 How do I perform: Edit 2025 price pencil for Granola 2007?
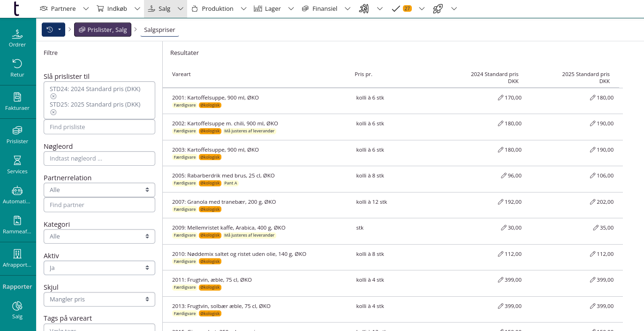click(x=592, y=202)
